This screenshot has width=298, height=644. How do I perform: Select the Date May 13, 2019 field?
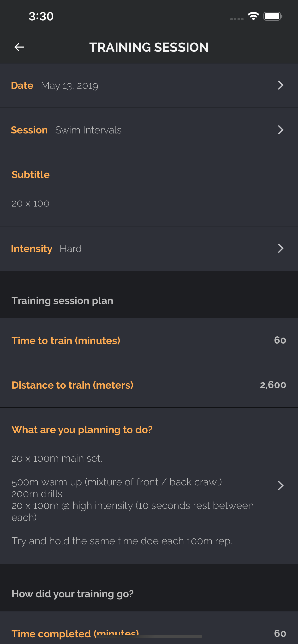[149, 86]
